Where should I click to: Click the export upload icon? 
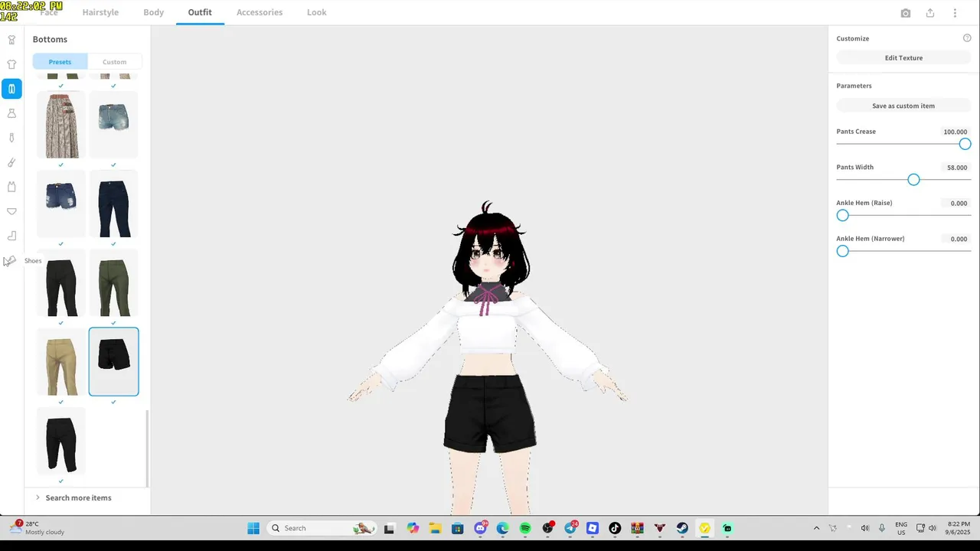point(930,13)
